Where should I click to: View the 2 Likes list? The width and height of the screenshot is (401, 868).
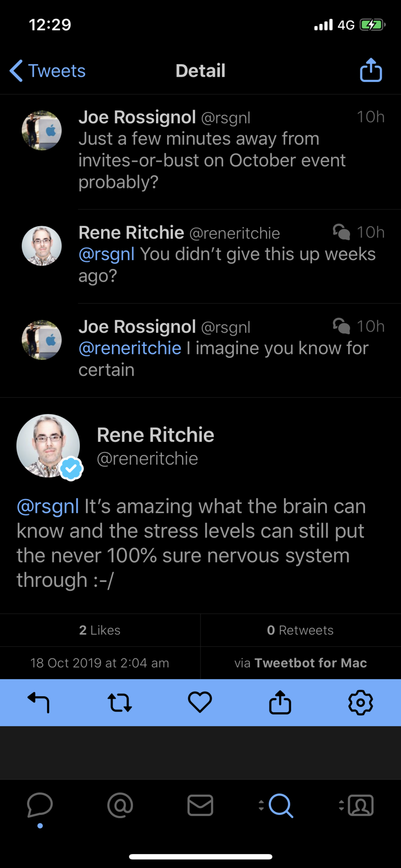pyautogui.click(x=100, y=630)
